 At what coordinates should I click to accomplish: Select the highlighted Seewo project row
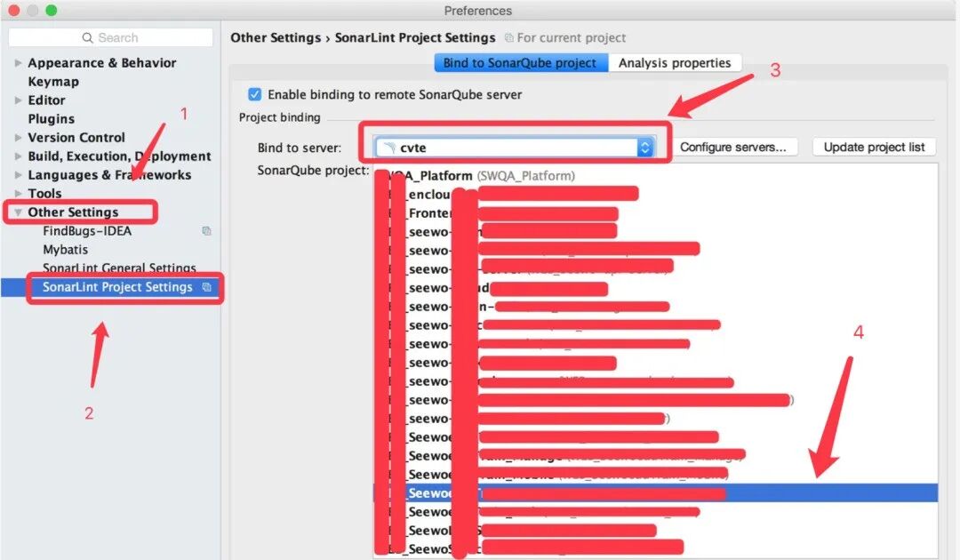point(655,493)
